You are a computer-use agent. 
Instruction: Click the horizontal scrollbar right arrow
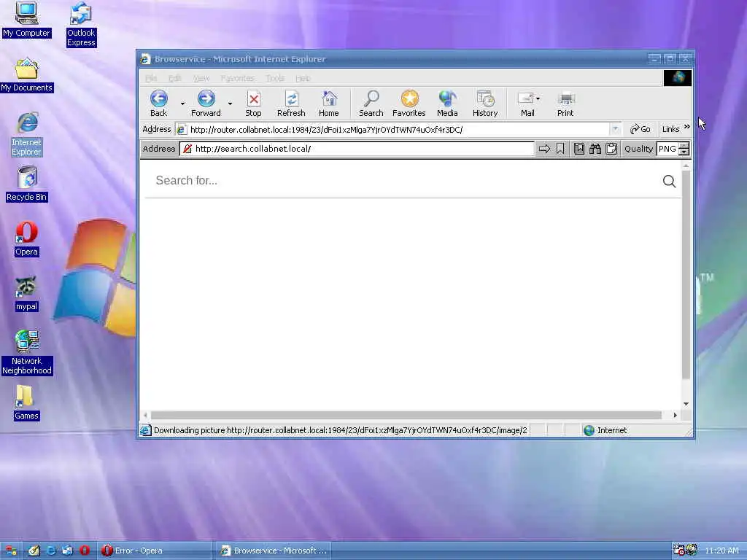[x=675, y=415]
